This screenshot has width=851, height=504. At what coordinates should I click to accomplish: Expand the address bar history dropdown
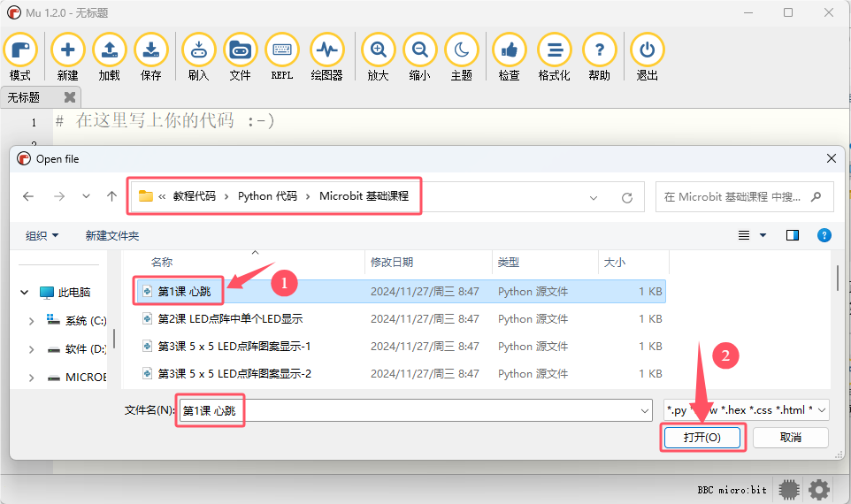[594, 197]
